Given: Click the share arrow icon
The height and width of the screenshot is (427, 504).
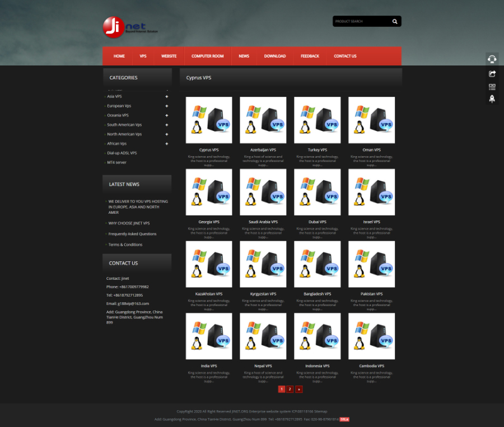Looking at the screenshot, I should tap(492, 73).
